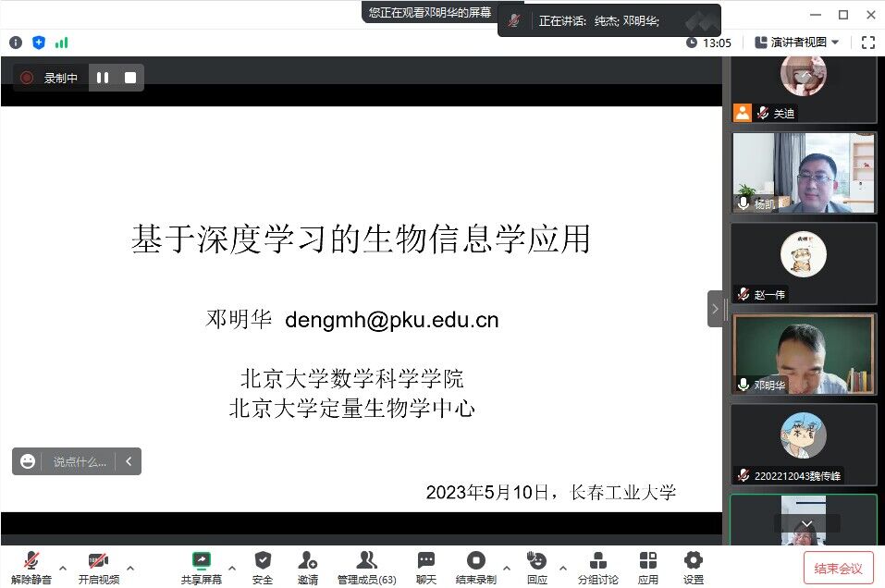Click the 说点什么 chat input field

click(x=80, y=461)
